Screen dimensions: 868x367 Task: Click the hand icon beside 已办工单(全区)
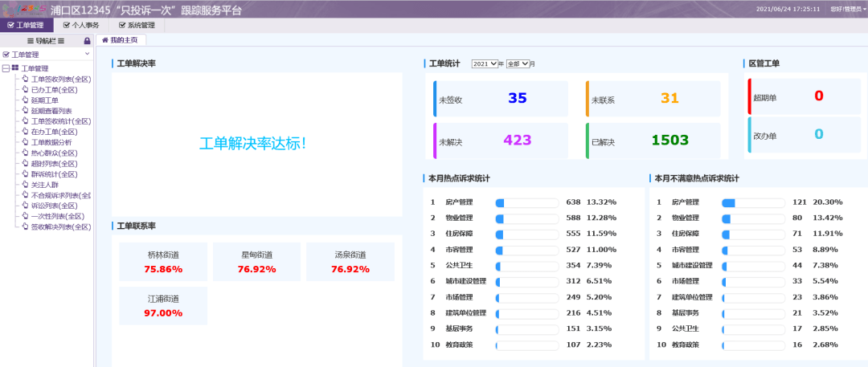[25, 89]
